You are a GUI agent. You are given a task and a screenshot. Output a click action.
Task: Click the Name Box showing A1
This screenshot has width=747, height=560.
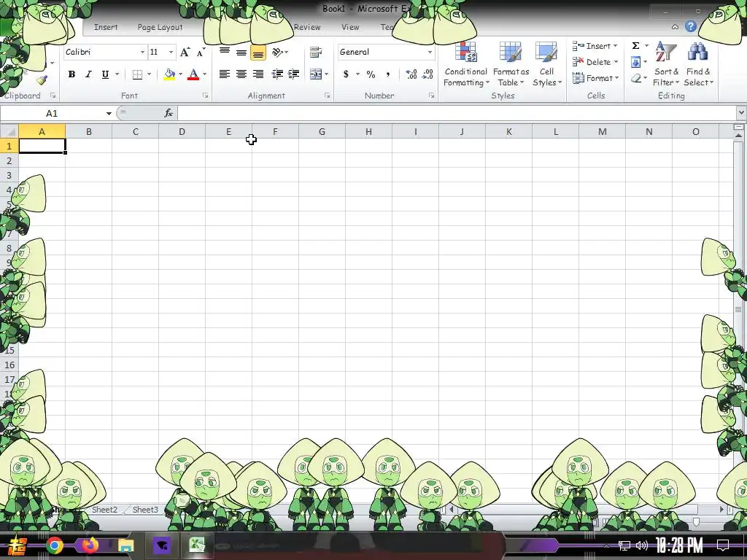(52, 113)
